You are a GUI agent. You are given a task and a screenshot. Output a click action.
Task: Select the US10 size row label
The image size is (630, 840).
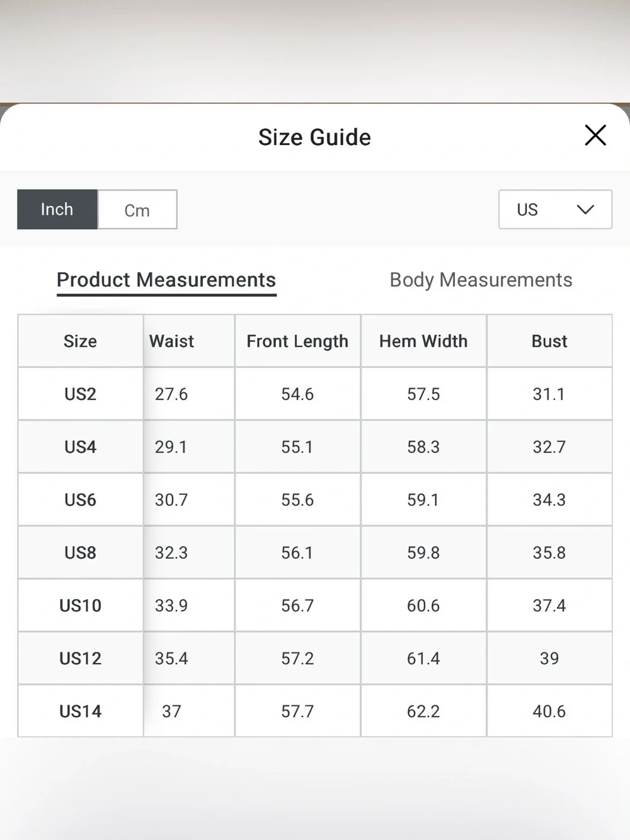point(81,606)
